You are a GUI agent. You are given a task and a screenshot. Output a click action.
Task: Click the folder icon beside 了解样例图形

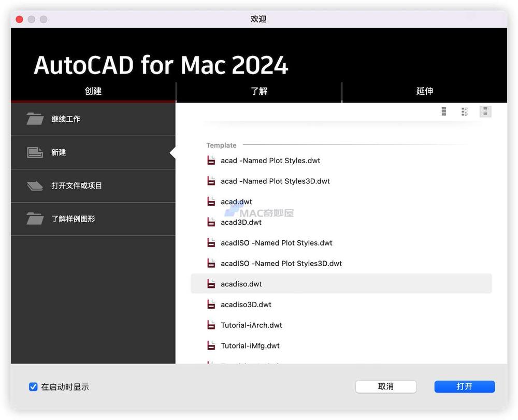[35, 219]
